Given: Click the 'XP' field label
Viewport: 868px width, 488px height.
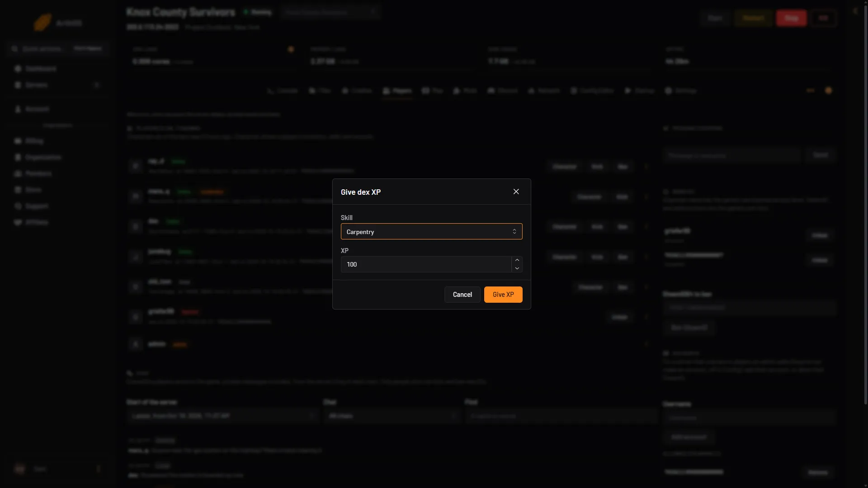Looking at the screenshot, I should 344,251.
